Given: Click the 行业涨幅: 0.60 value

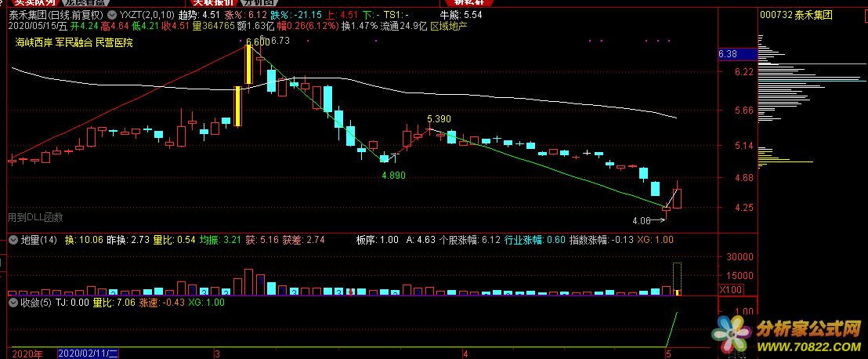Looking at the screenshot, I should click(535, 240).
